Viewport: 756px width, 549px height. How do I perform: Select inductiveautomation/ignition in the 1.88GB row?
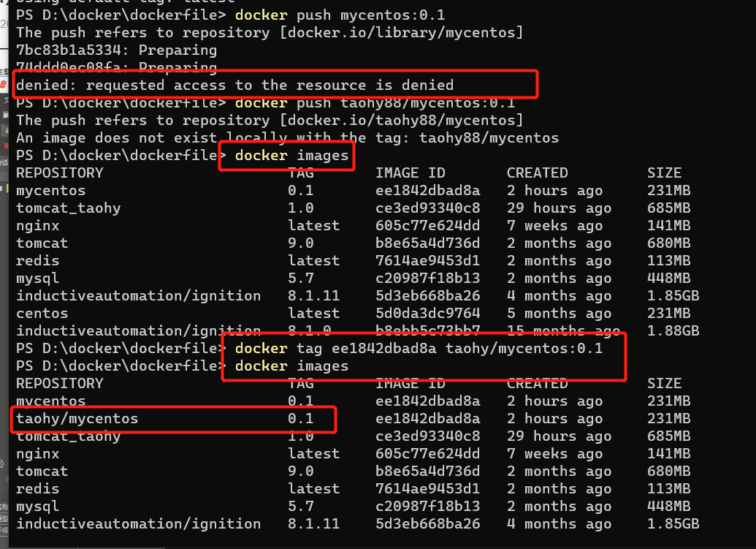point(138,331)
